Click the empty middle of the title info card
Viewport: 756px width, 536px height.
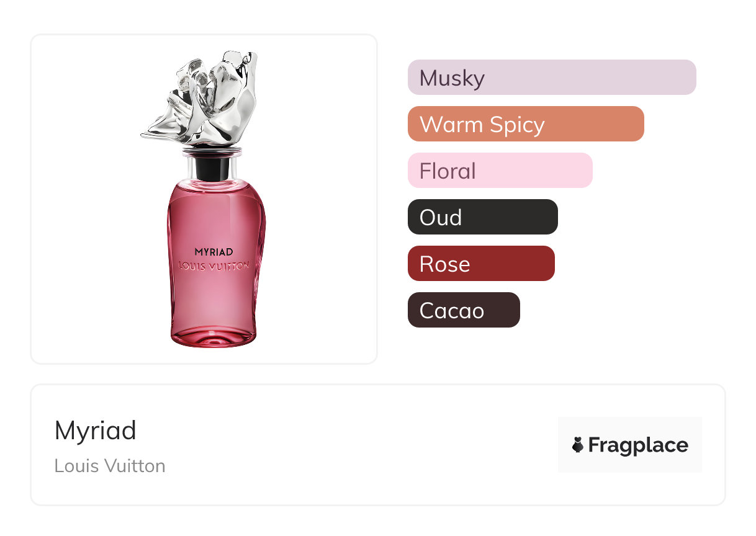coord(348,445)
